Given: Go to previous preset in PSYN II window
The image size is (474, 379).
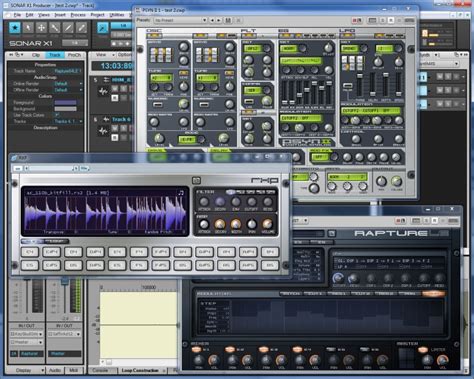Looking at the screenshot, I should tap(212, 20).
